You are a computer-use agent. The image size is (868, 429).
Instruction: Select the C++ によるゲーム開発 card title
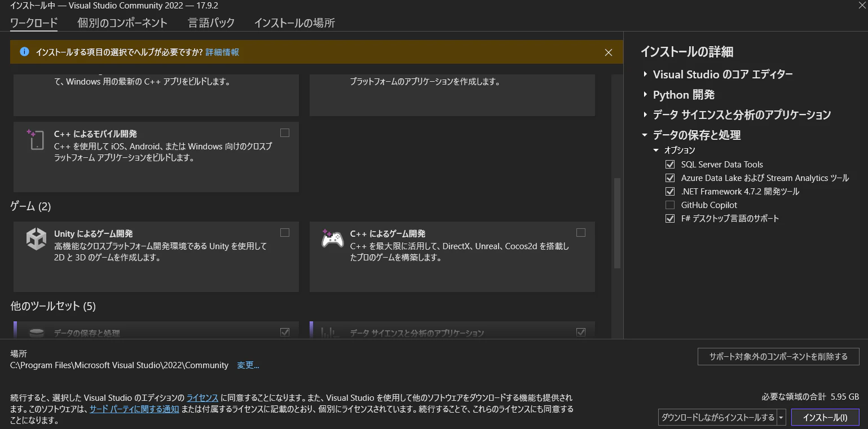click(388, 233)
